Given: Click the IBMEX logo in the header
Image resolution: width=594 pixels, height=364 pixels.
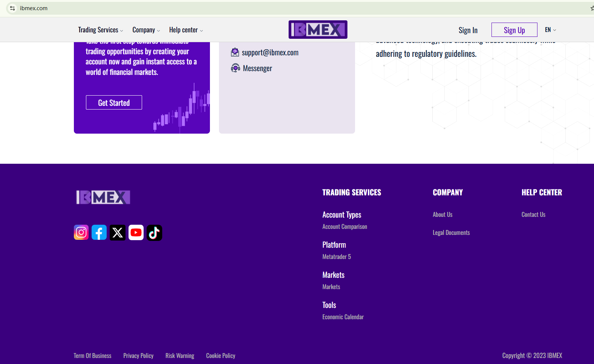Looking at the screenshot, I should (318, 29).
